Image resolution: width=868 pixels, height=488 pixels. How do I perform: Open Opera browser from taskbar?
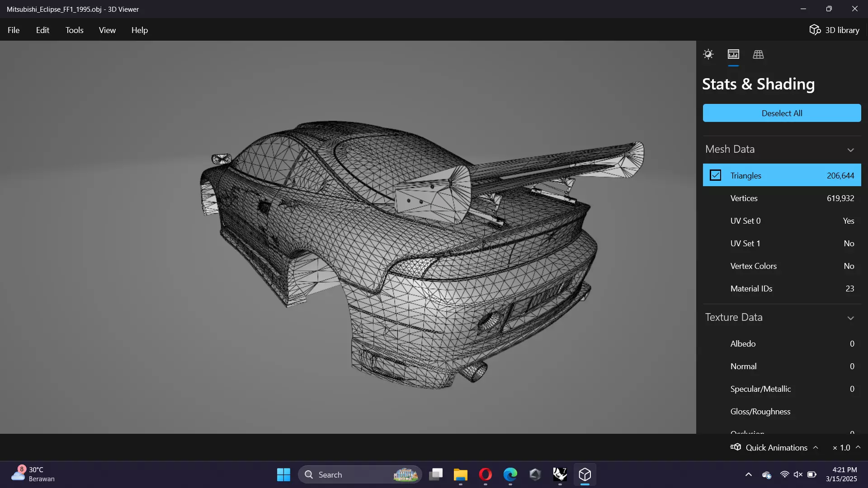coord(486,474)
